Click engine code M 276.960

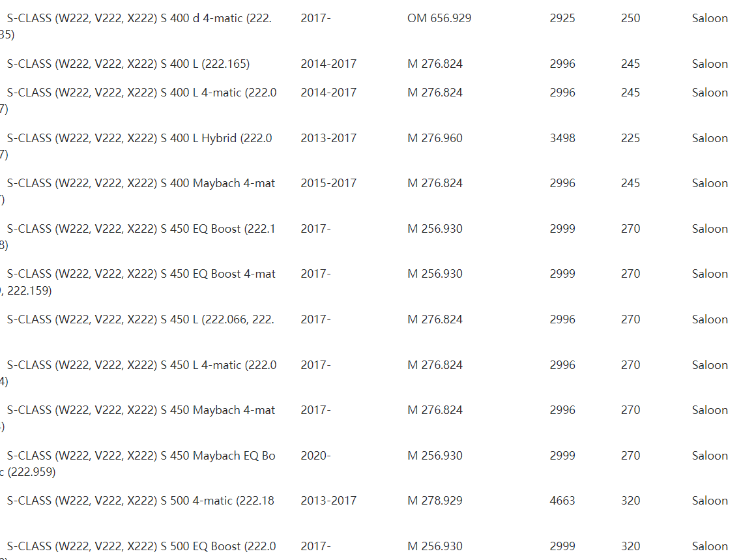point(435,138)
